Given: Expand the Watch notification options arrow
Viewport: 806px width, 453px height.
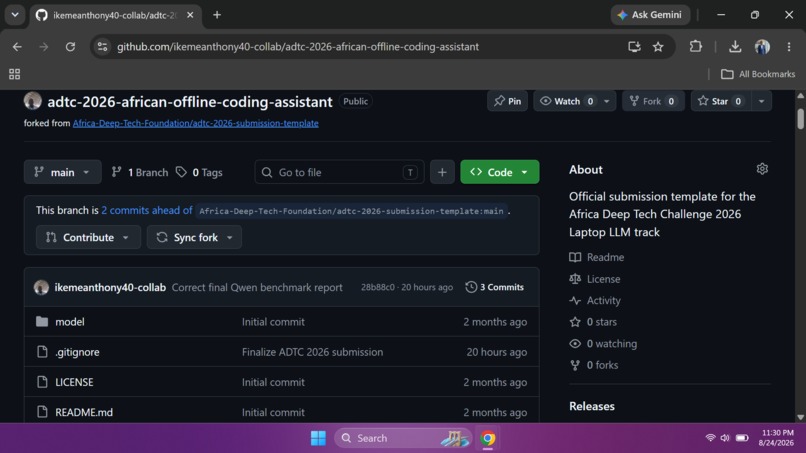Looking at the screenshot, I should [x=607, y=101].
